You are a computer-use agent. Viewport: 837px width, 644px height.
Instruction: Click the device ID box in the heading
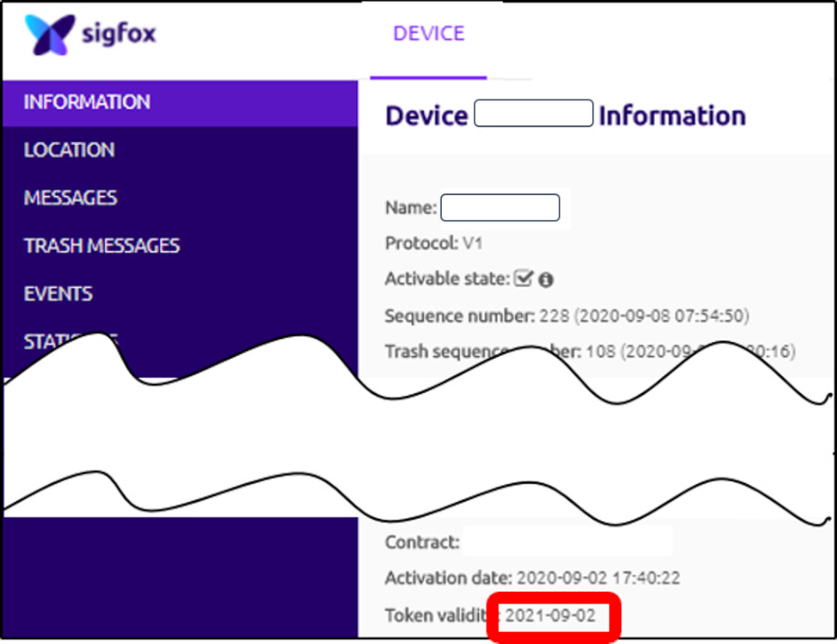coord(534,113)
